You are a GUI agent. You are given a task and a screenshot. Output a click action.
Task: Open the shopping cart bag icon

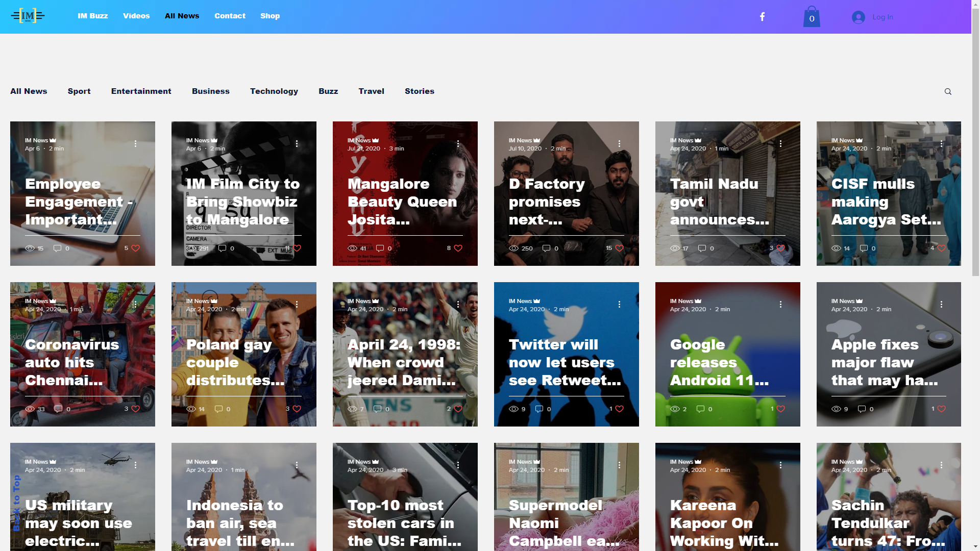812,16
